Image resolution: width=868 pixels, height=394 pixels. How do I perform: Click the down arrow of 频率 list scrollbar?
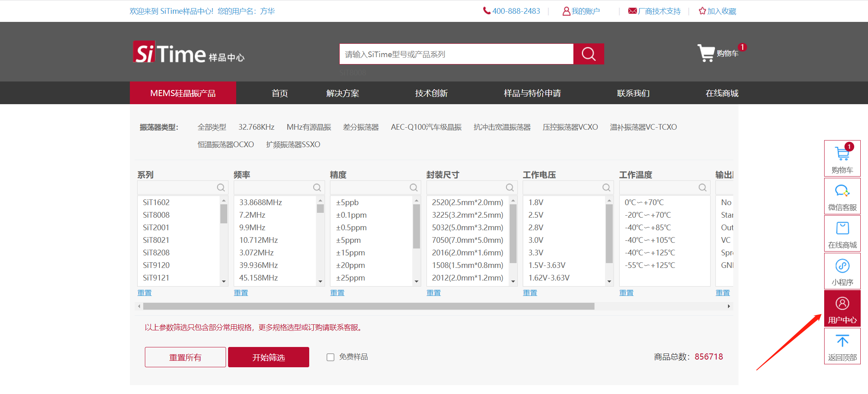pos(320,282)
